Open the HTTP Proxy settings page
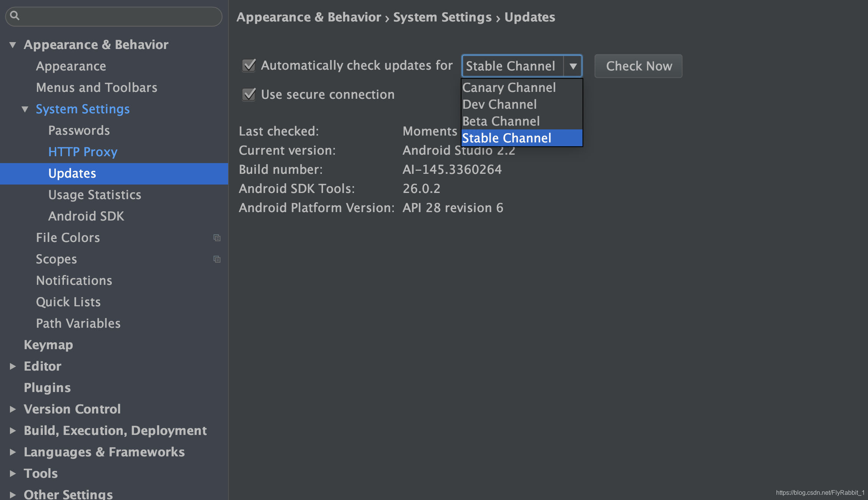 click(x=83, y=152)
